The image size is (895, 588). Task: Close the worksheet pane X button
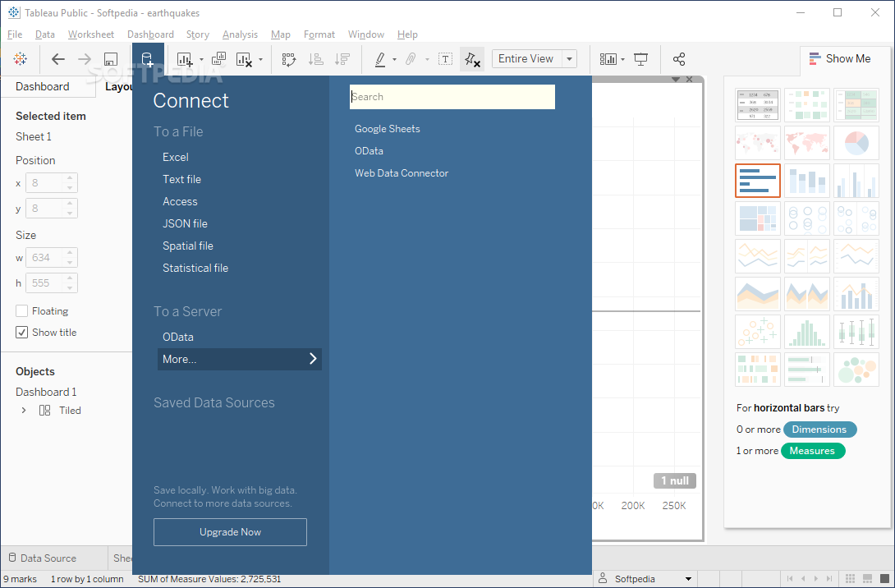tap(690, 80)
